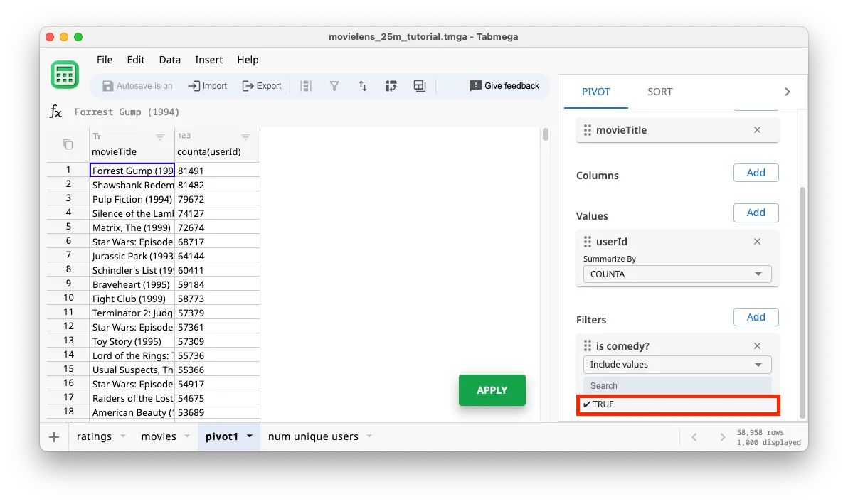The image size is (848, 504).
Task: Open the Data menu
Action: pos(169,60)
